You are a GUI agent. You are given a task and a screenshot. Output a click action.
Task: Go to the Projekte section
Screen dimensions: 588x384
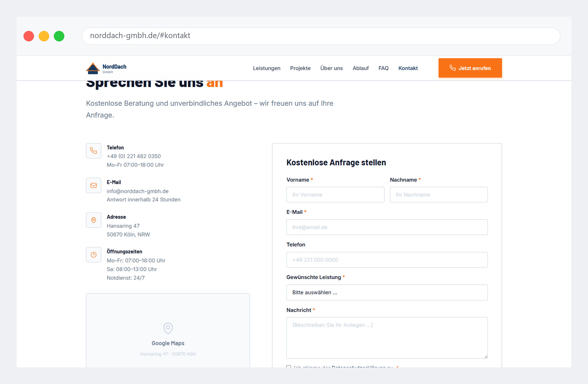[x=300, y=68]
